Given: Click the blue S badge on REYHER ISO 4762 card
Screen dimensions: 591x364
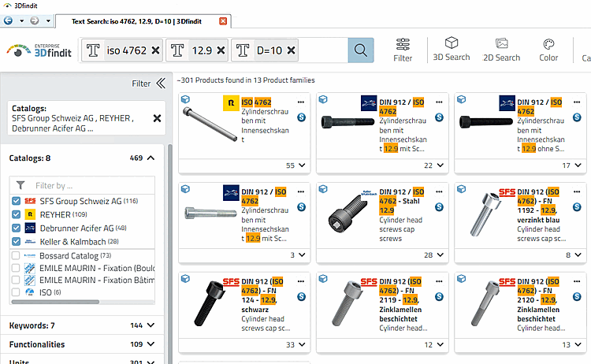Looking at the screenshot, I should click(x=301, y=117).
